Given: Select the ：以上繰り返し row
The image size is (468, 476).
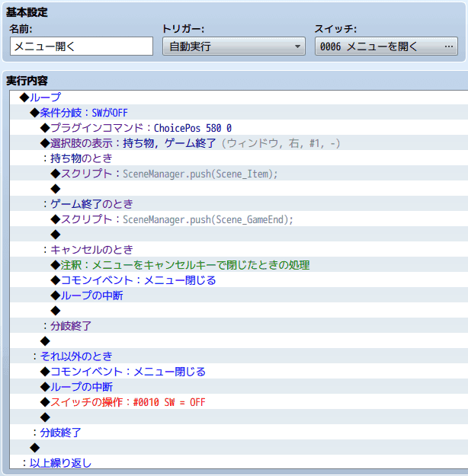Looking at the screenshot, I should [239, 463].
